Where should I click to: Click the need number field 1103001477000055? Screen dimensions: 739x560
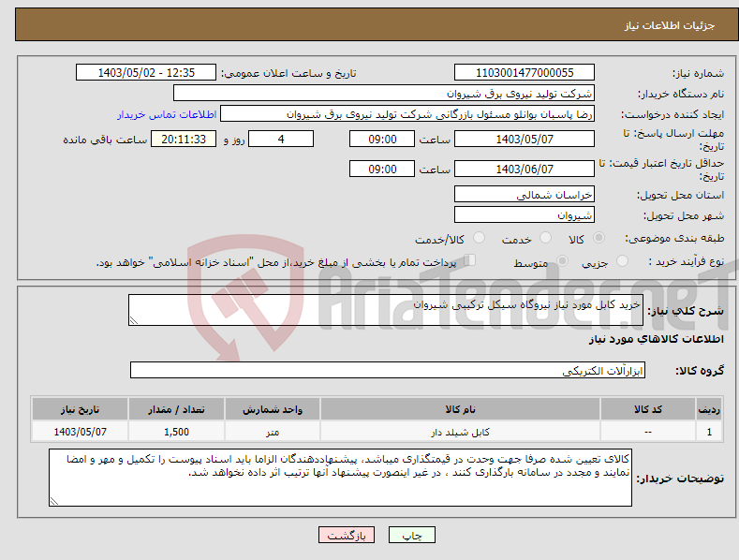(525, 73)
